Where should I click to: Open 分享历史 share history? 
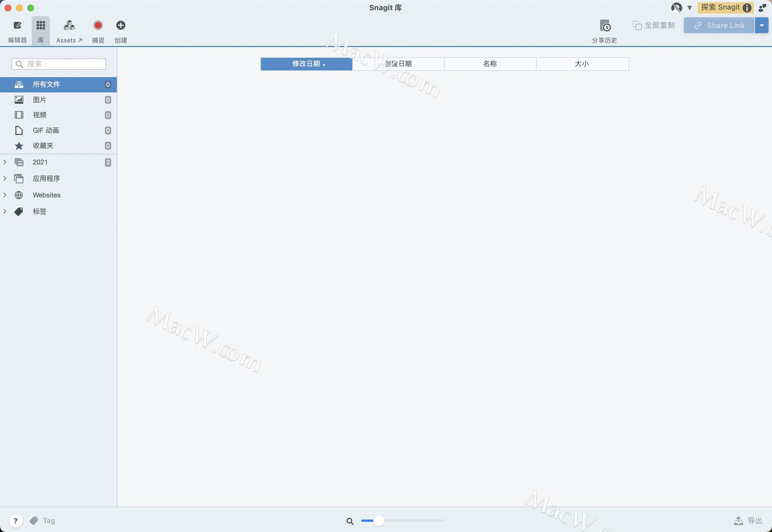coord(604,31)
